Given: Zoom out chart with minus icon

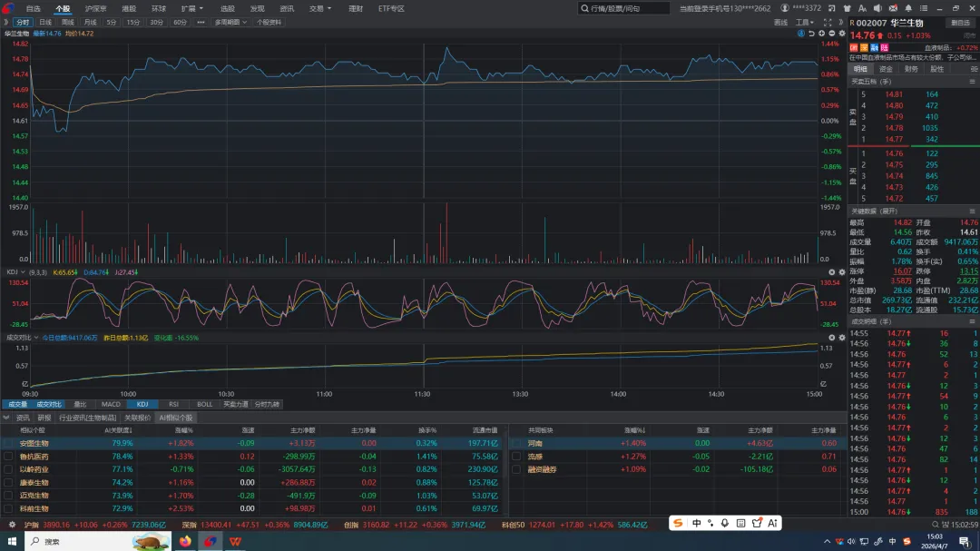Looking at the screenshot, I should click(x=831, y=34).
